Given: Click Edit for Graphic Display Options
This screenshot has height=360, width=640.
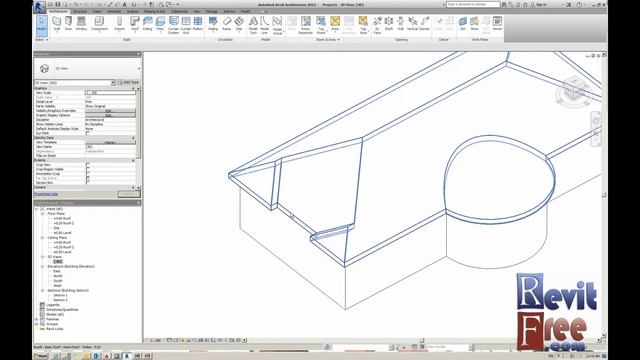Looking at the screenshot, I should coord(110,115).
